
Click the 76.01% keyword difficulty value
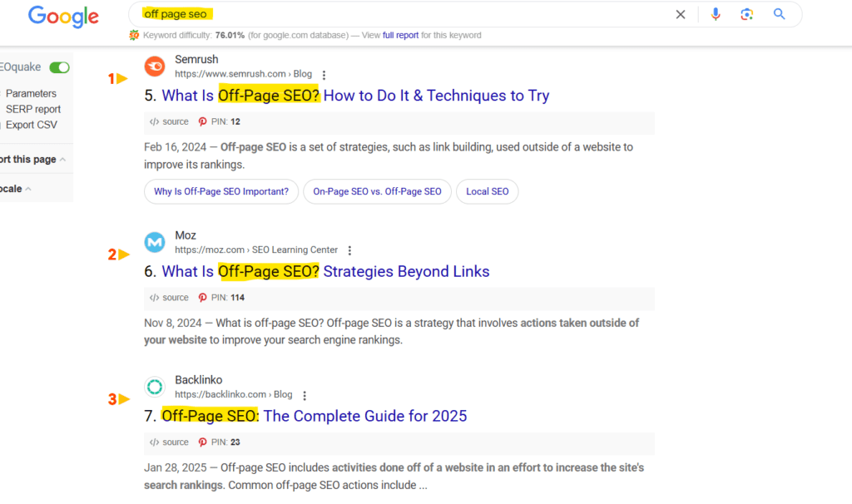[x=230, y=35]
